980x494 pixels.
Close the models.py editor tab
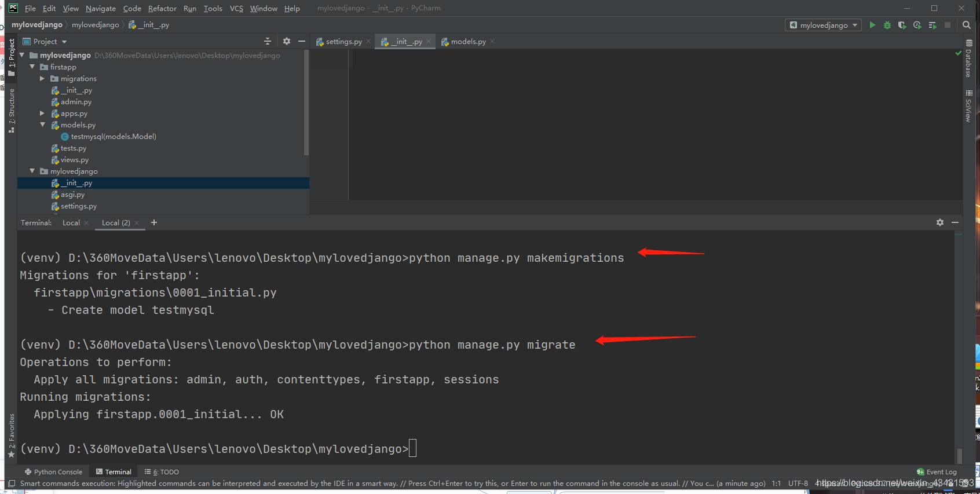[x=492, y=41]
